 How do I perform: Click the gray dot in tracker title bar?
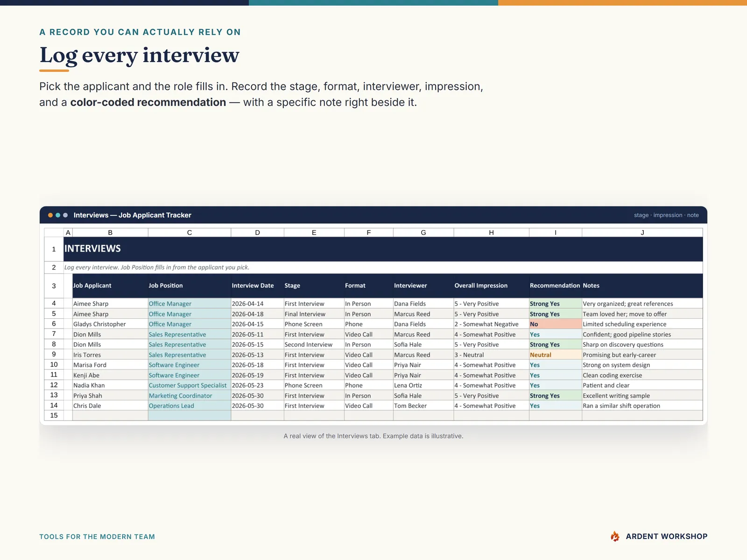point(65,215)
